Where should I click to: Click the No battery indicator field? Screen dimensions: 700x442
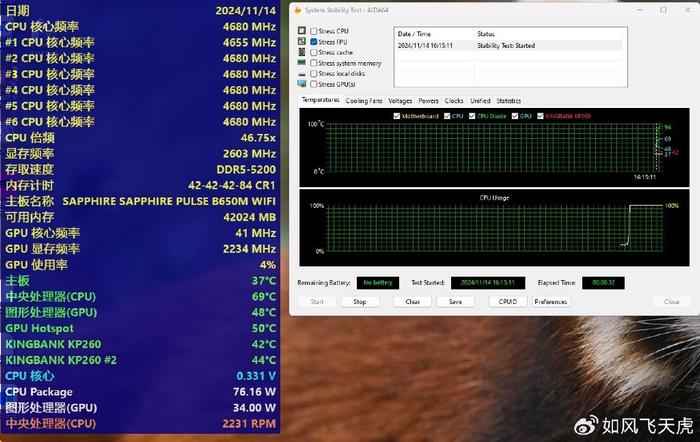378,283
